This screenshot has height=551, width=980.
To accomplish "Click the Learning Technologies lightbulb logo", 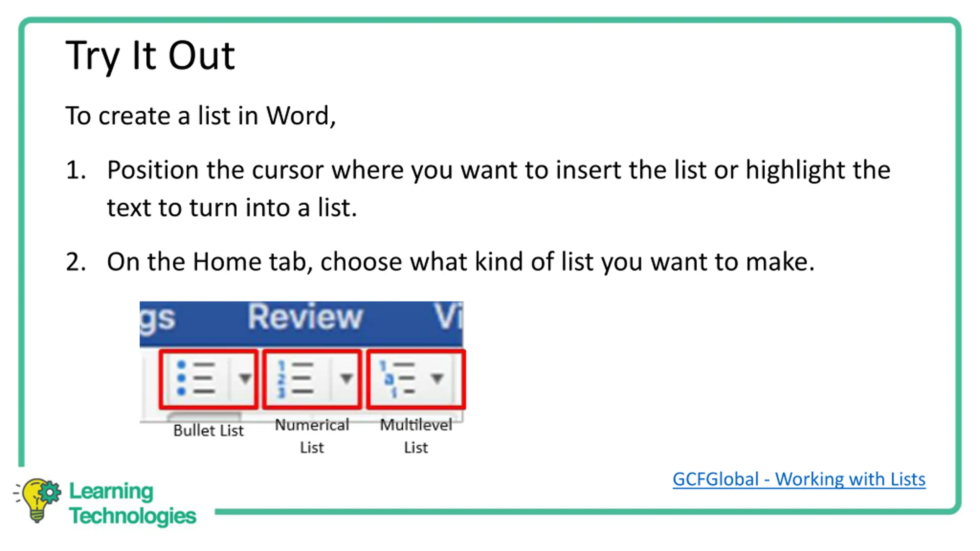I will [38, 500].
